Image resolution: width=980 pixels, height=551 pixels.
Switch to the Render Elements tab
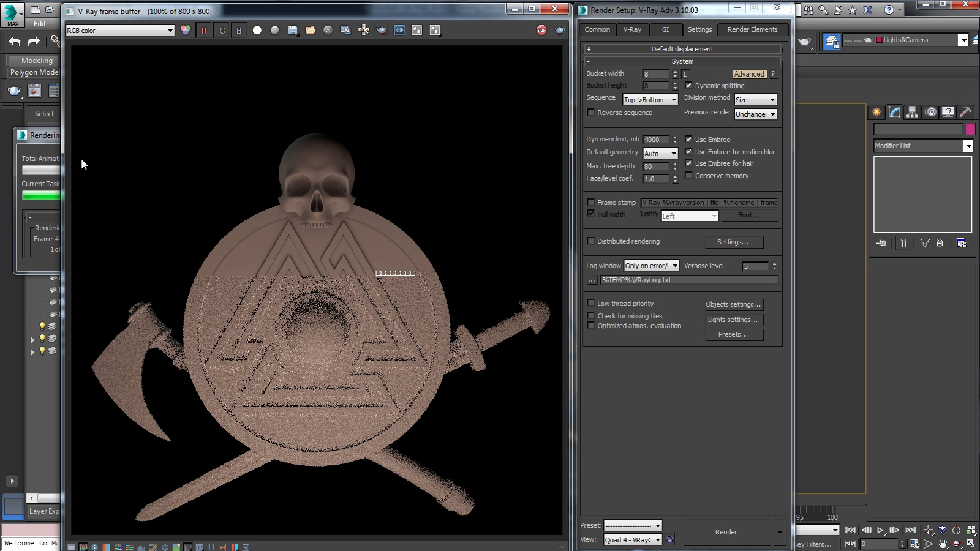point(752,29)
